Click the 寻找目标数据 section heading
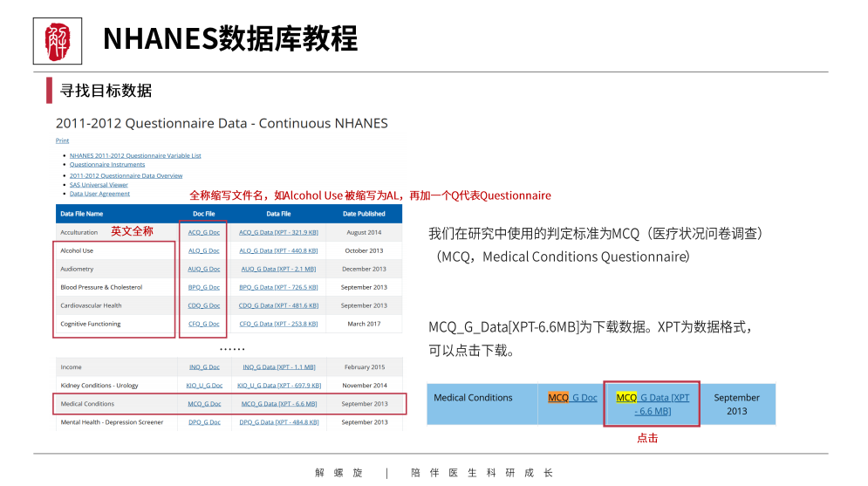 click(x=106, y=91)
